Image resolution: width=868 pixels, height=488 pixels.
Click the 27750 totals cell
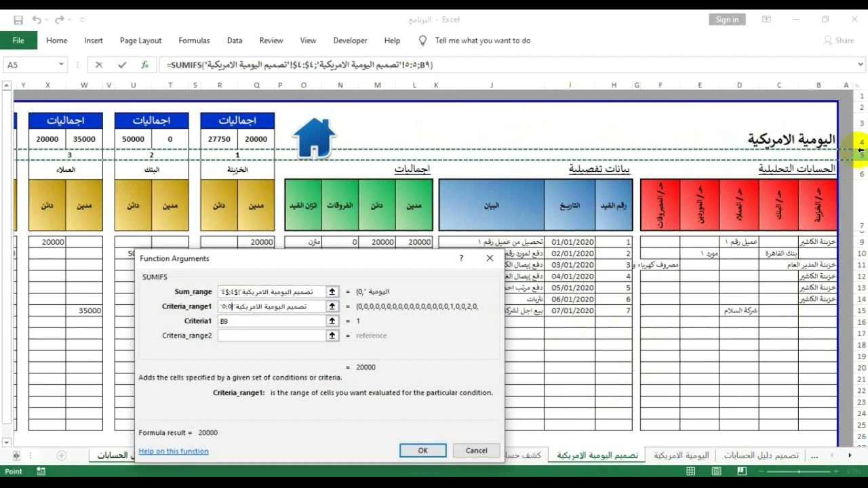(x=219, y=139)
